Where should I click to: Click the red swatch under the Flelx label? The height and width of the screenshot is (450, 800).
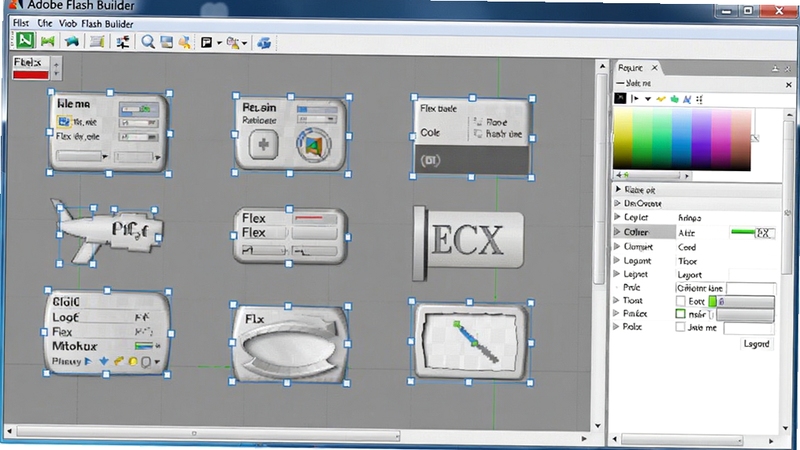pyautogui.click(x=31, y=75)
